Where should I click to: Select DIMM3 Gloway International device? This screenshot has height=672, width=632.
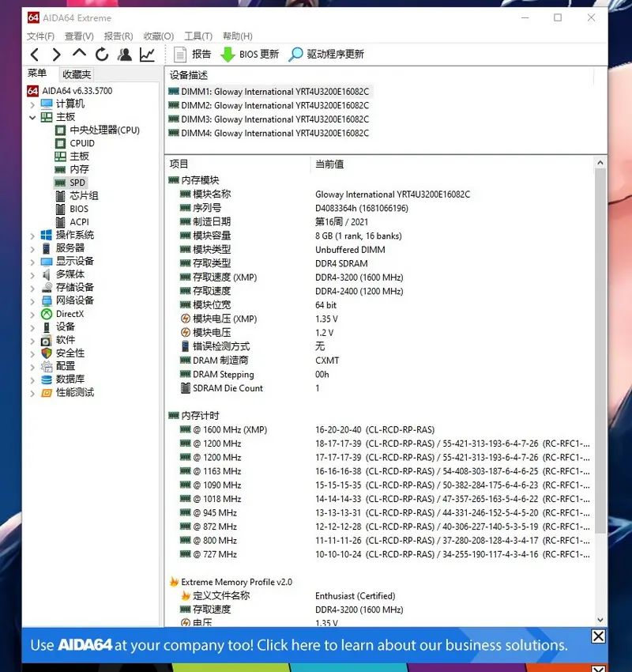[x=269, y=119]
